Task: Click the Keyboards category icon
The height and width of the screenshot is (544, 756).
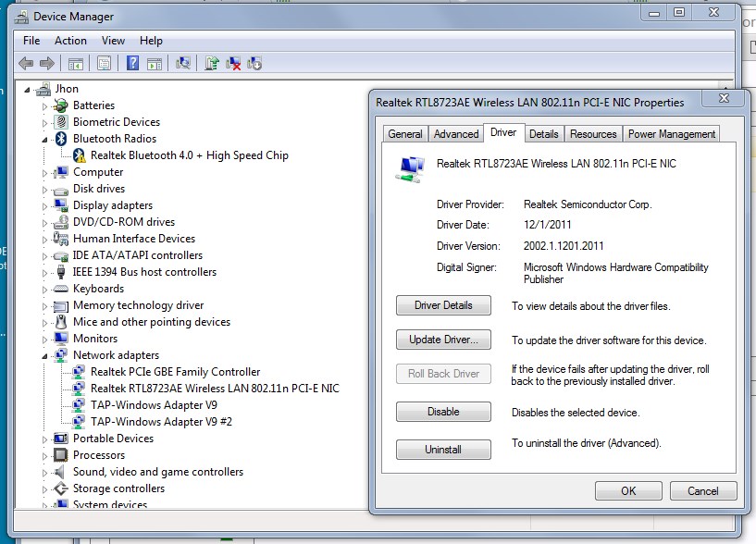Action: click(x=61, y=289)
